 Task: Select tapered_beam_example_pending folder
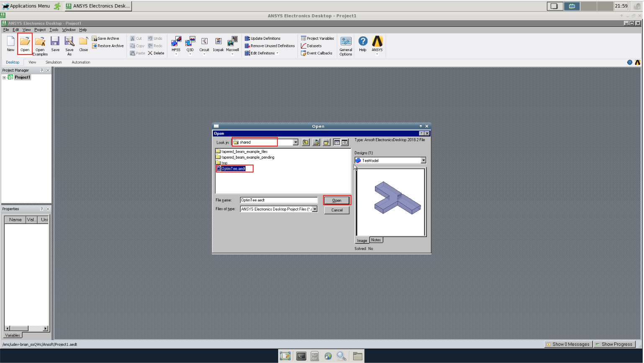[x=245, y=157]
